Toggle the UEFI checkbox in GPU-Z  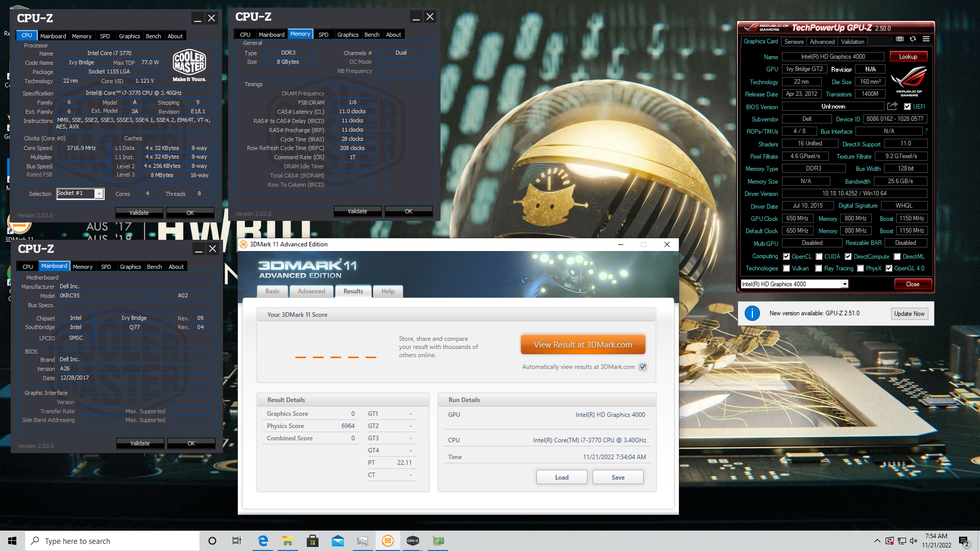pyautogui.click(x=907, y=107)
